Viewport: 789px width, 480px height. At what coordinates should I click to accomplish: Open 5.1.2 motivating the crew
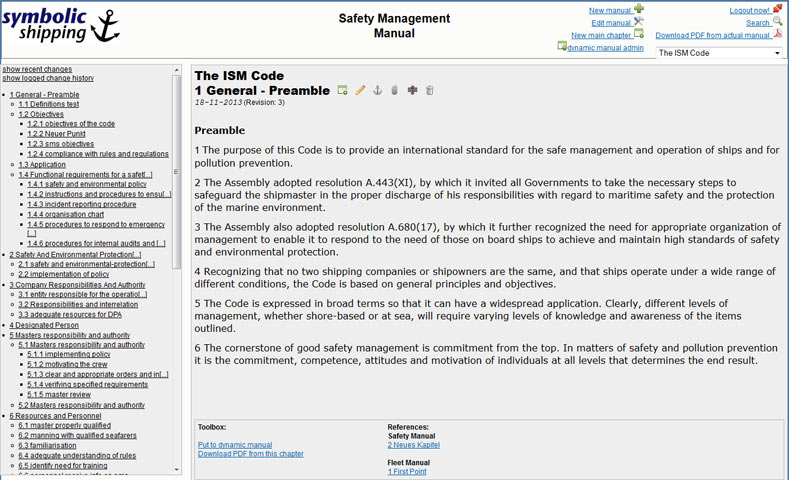pos(67,364)
